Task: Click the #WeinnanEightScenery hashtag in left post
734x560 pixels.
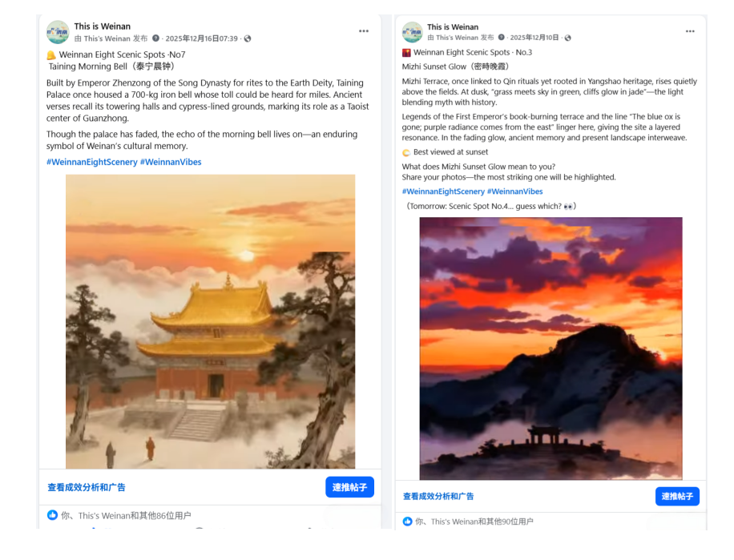Action: pyautogui.click(x=91, y=162)
